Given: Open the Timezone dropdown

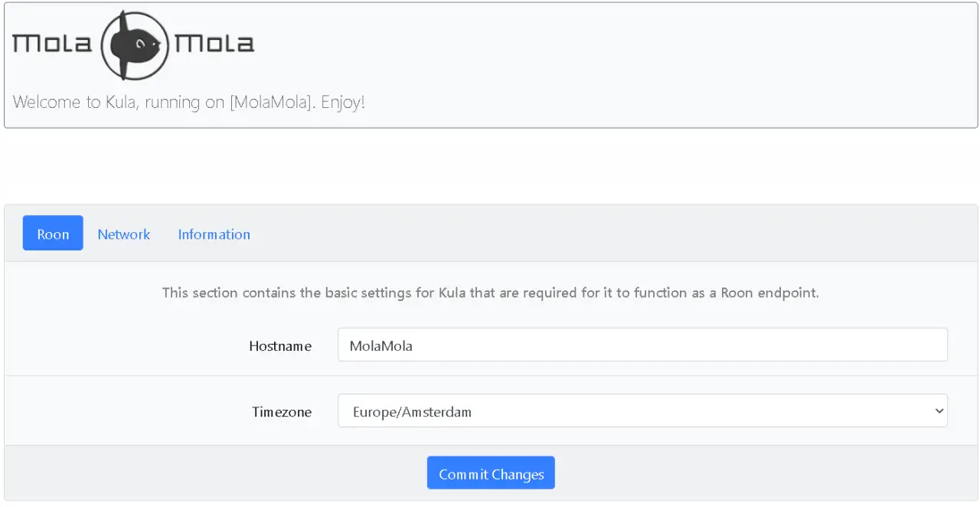Looking at the screenshot, I should tap(642, 411).
